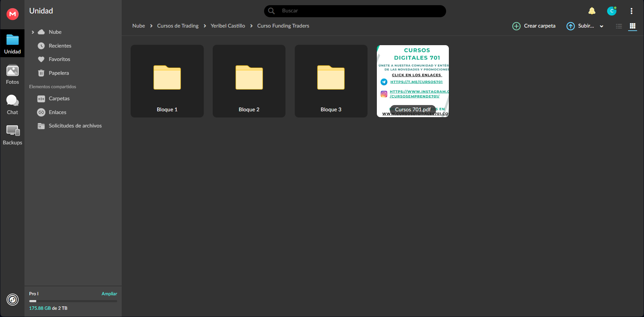Viewport: 644px width, 317px height.
Task: Go to Yeribel Castillo breadcrumb
Action: coord(228,26)
